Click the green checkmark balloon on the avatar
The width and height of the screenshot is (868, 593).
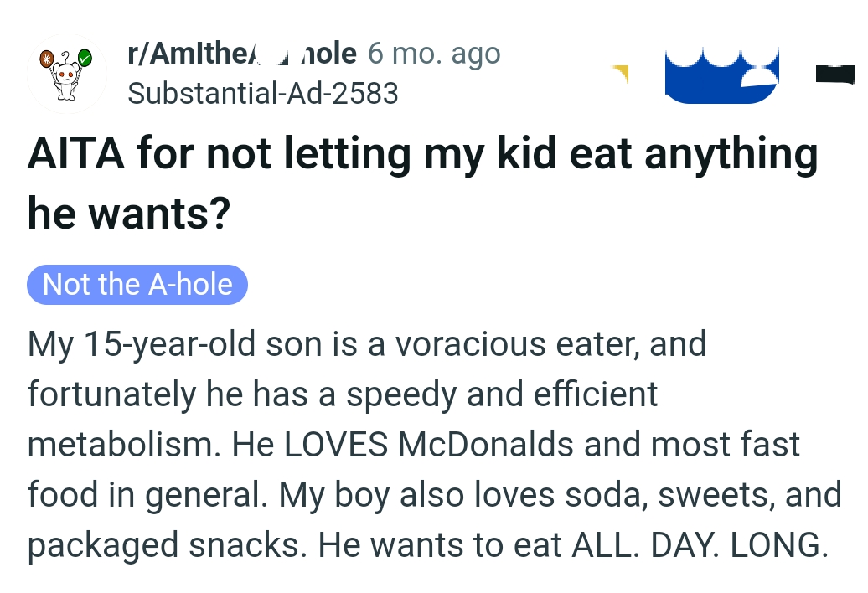click(85, 58)
